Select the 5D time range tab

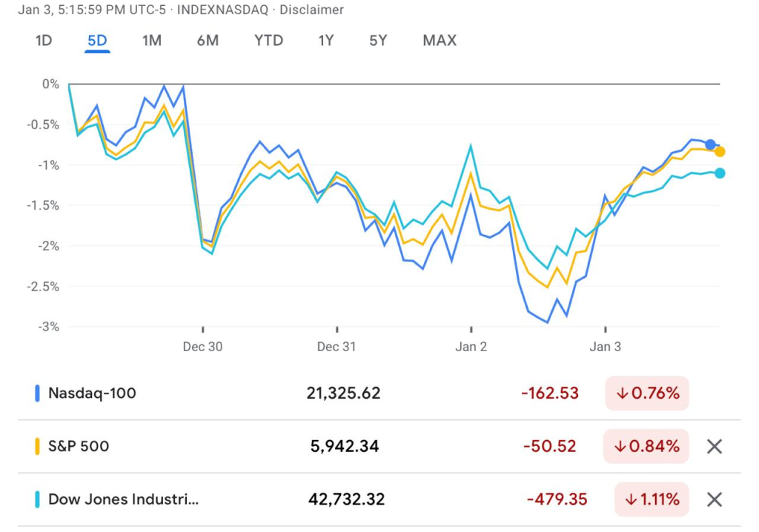(x=97, y=41)
